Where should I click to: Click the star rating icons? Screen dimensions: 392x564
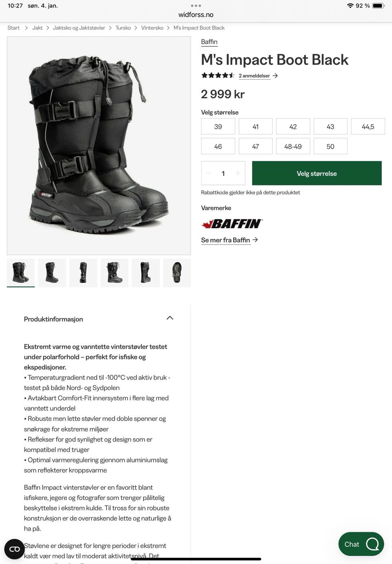(x=218, y=76)
